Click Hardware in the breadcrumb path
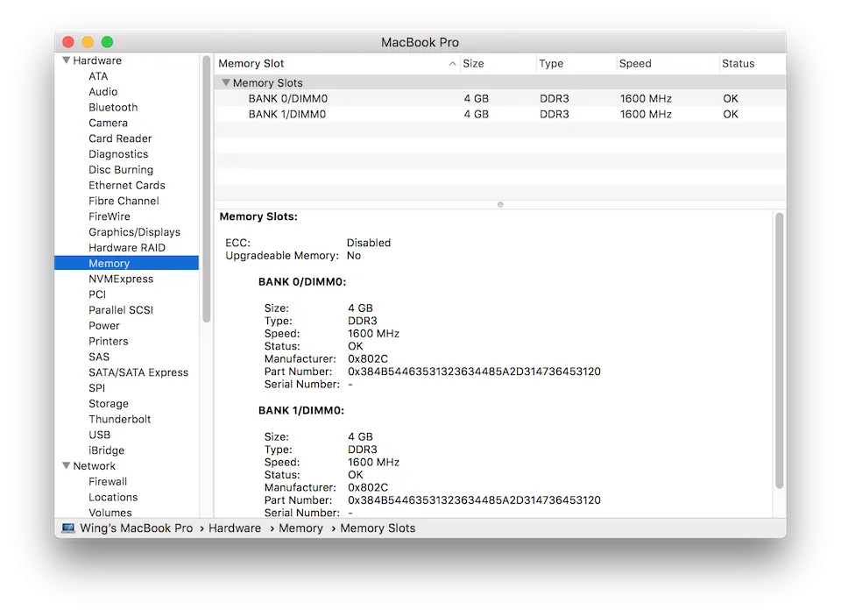This screenshot has height=616, width=841. (x=235, y=527)
